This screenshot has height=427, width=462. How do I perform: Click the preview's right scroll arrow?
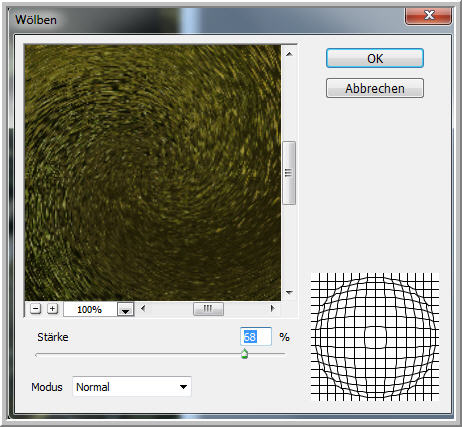point(272,308)
